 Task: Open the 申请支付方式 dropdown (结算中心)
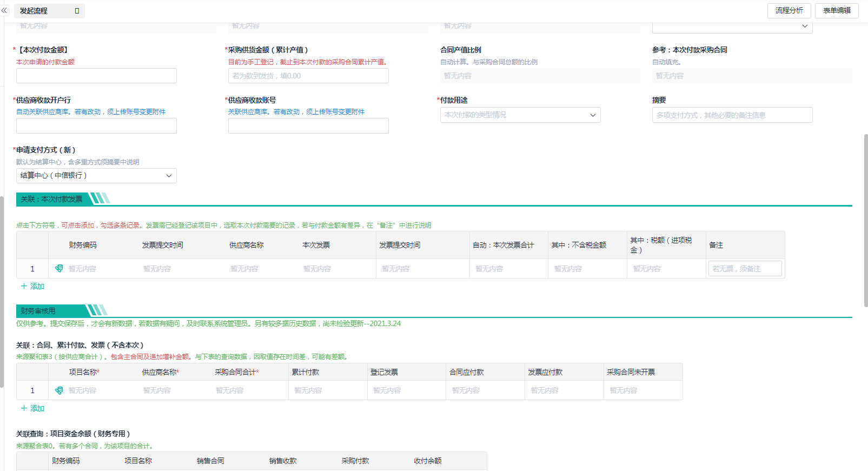coord(96,176)
